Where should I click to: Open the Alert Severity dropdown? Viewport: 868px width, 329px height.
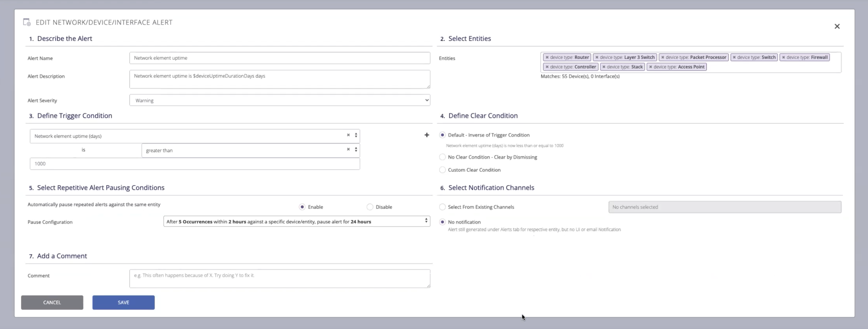280,100
